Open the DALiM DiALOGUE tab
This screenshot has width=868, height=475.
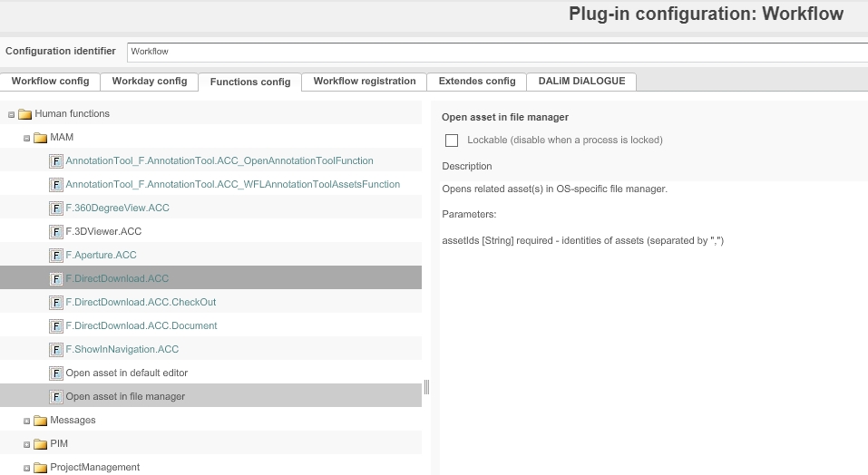click(x=581, y=82)
